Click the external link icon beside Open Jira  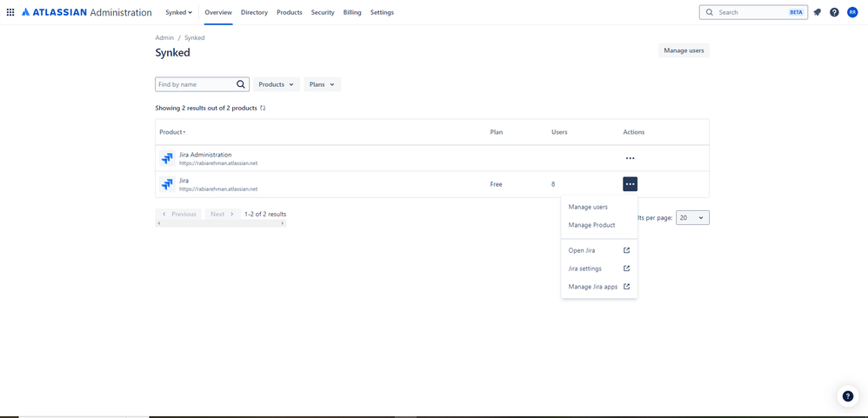626,250
